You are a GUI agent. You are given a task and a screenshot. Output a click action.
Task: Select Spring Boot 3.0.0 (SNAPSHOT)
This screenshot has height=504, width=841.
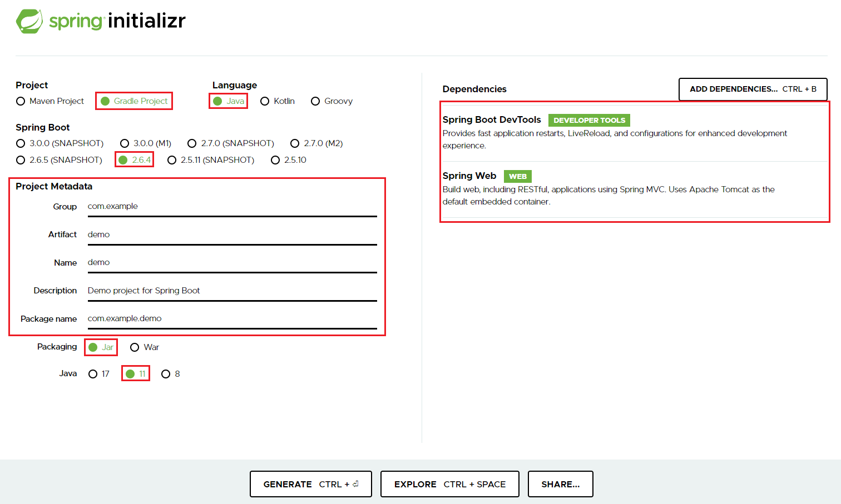60,143
